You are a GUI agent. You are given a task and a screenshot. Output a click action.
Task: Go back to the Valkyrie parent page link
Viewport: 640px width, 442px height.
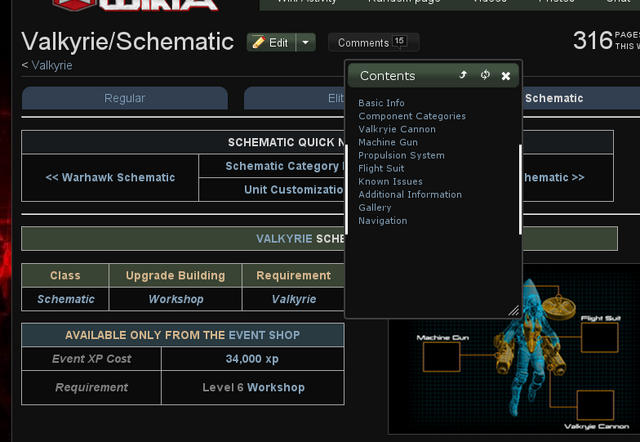[x=52, y=65]
